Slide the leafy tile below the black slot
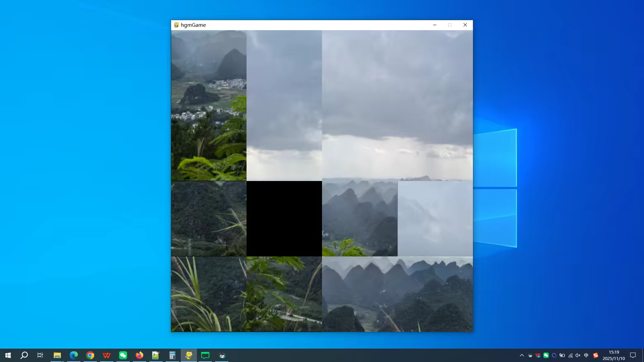Screen dimensions: 644x362 click(x=284, y=294)
